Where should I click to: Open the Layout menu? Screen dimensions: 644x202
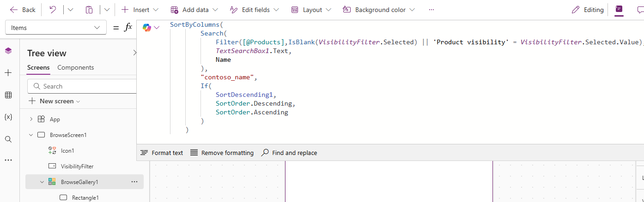pyautogui.click(x=311, y=10)
